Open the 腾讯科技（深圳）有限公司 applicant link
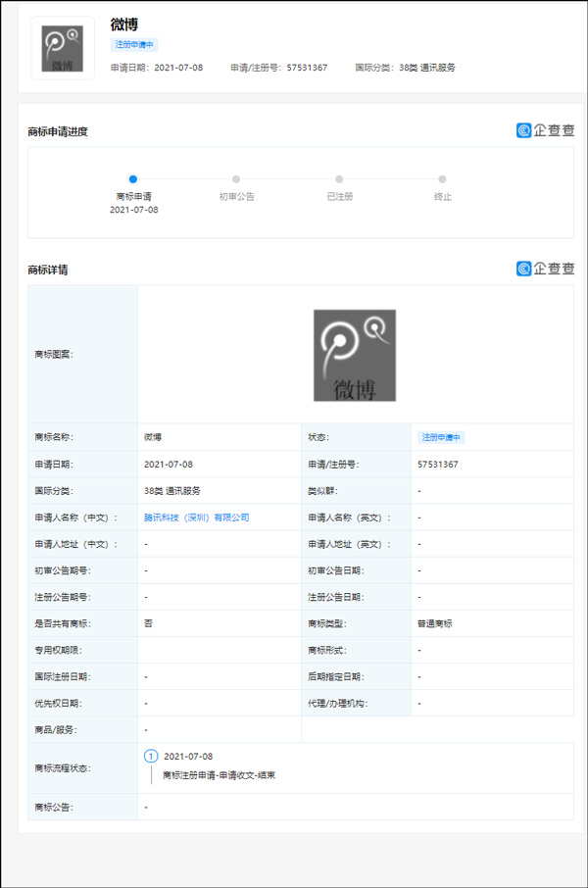588x888 pixels. [x=197, y=518]
